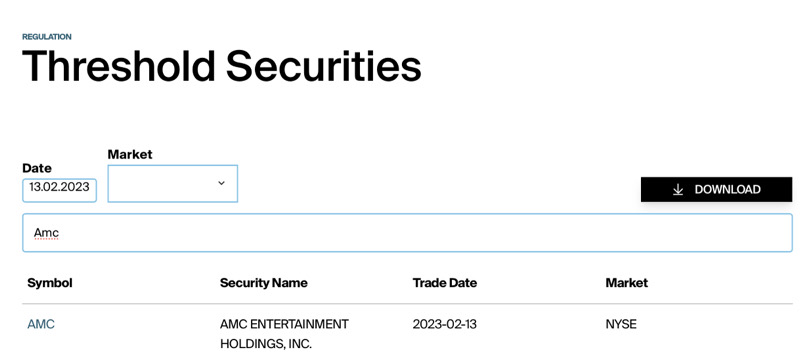Expand the Market dropdown chevron
The image size is (800, 364).
click(x=221, y=183)
